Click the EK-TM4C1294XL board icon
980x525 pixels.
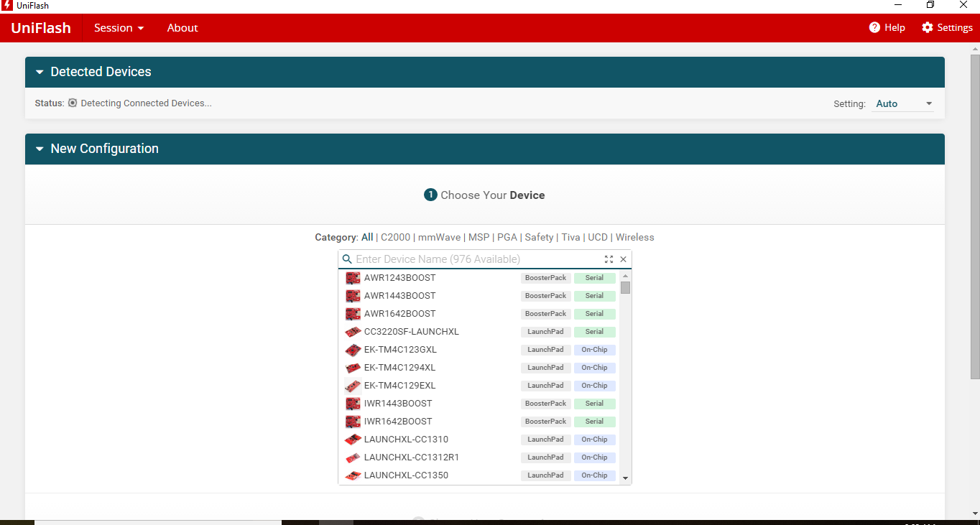353,368
